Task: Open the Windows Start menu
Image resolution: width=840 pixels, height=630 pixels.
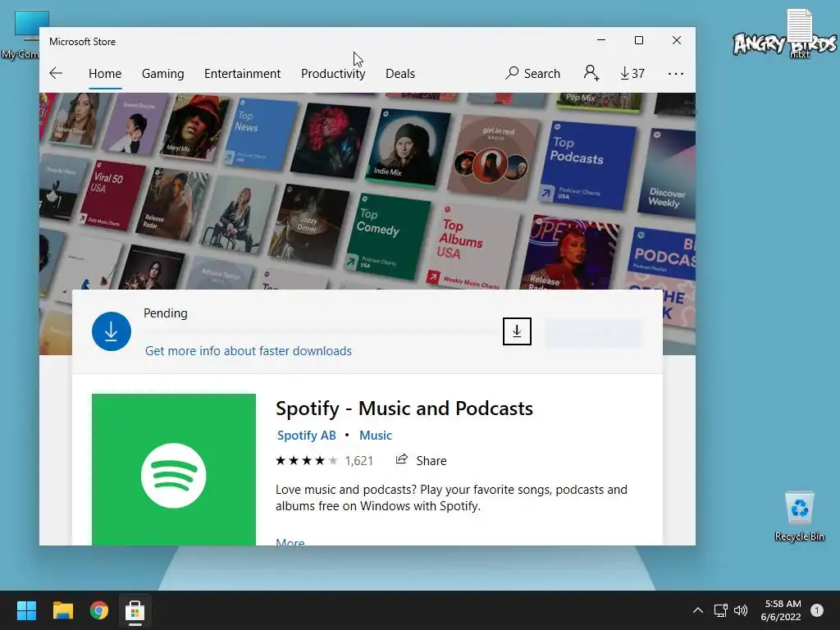Action: (26, 610)
